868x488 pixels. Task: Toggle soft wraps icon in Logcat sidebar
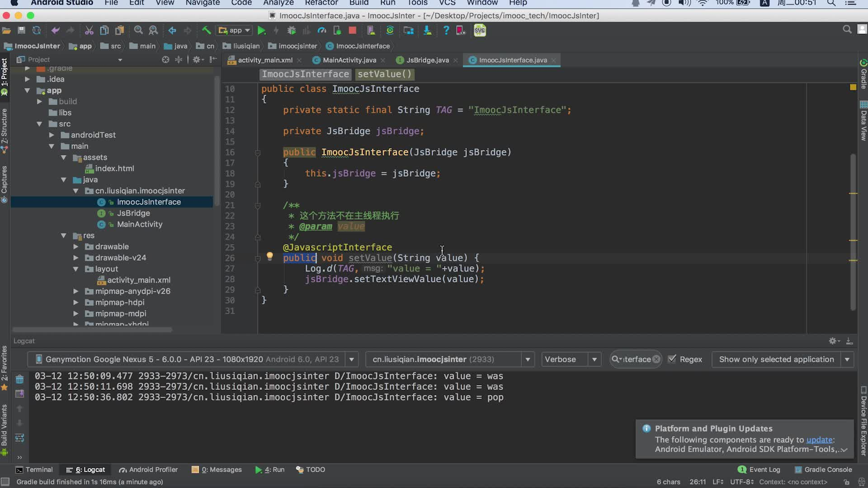tap(19, 438)
